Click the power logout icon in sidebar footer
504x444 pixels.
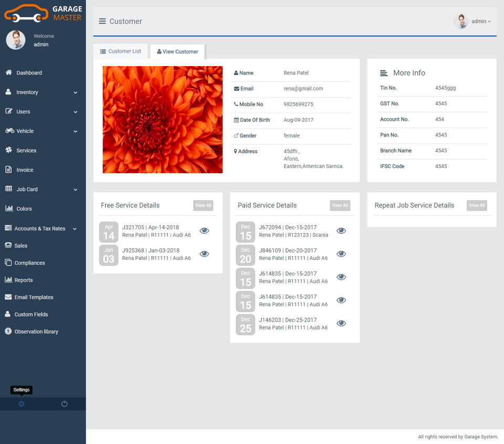[64, 404]
